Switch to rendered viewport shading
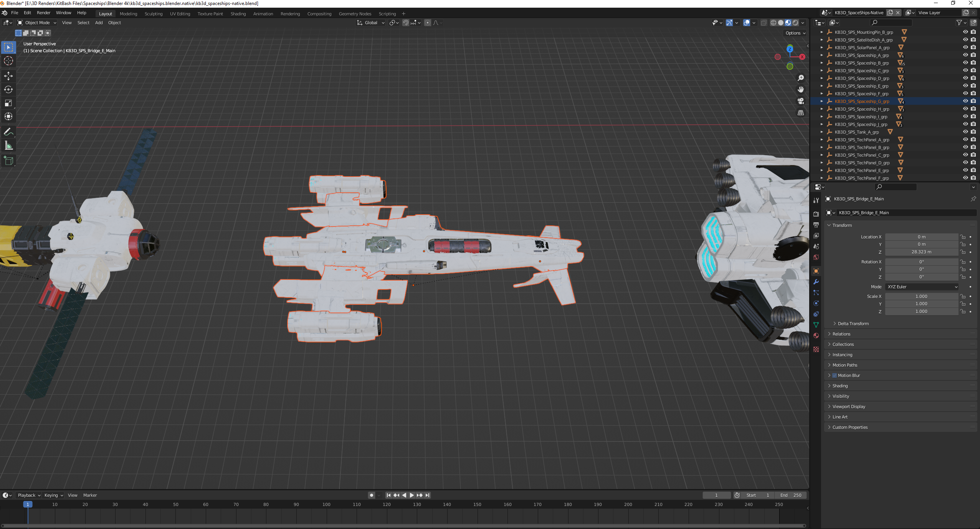 [x=795, y=23]
